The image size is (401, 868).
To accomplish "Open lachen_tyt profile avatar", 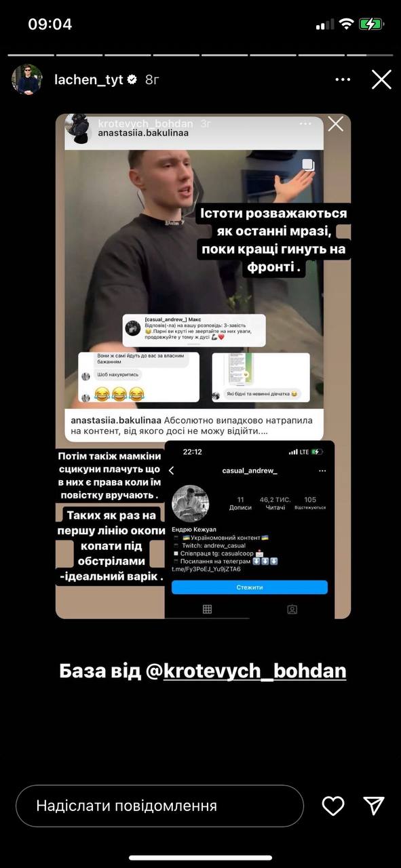I will (27, 79).
